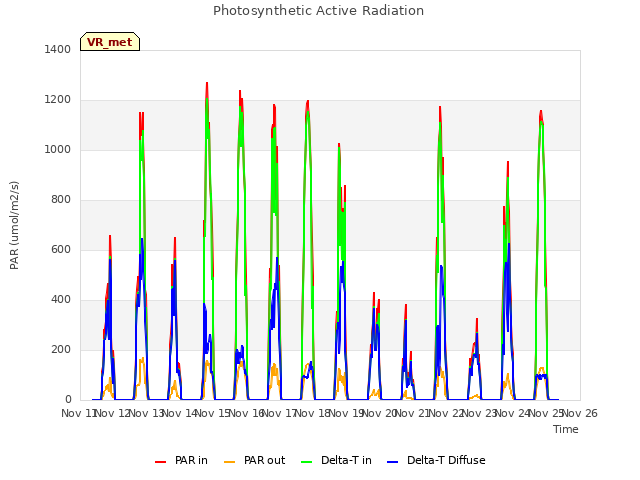This screenshot has width=640, height=480.
Task: Click the green Delta-T in legend swatch
Action: coord(306,462)
